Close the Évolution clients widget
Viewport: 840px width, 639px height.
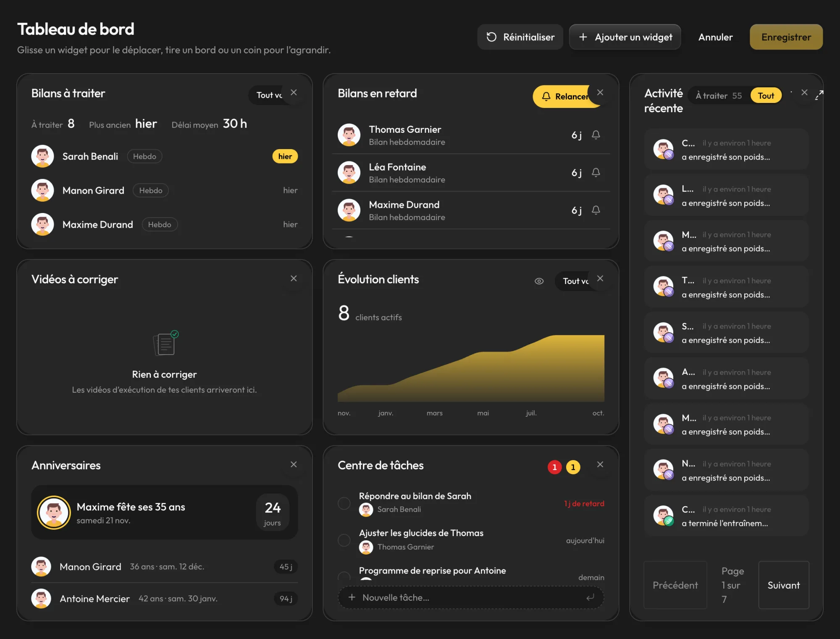pos(600,279)
